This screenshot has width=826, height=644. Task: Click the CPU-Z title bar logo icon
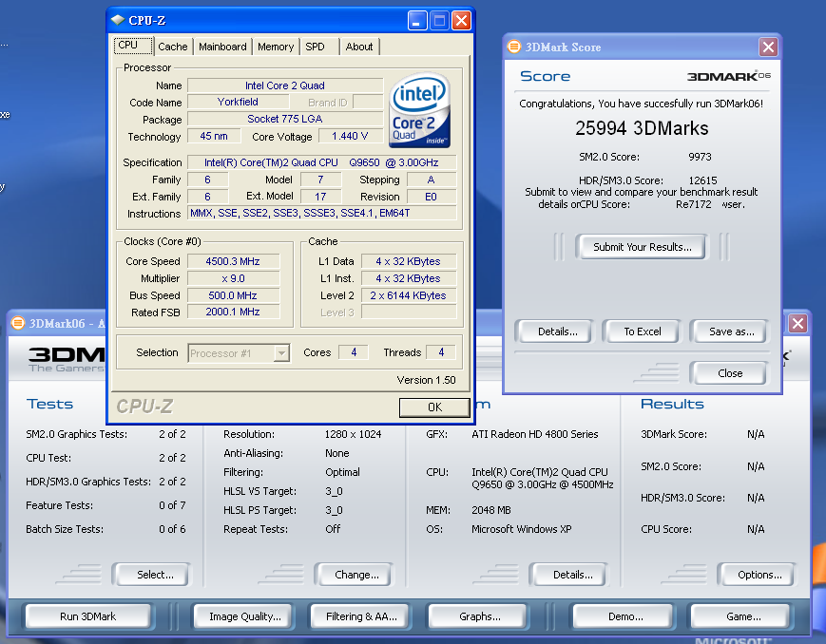pos(118,20)
